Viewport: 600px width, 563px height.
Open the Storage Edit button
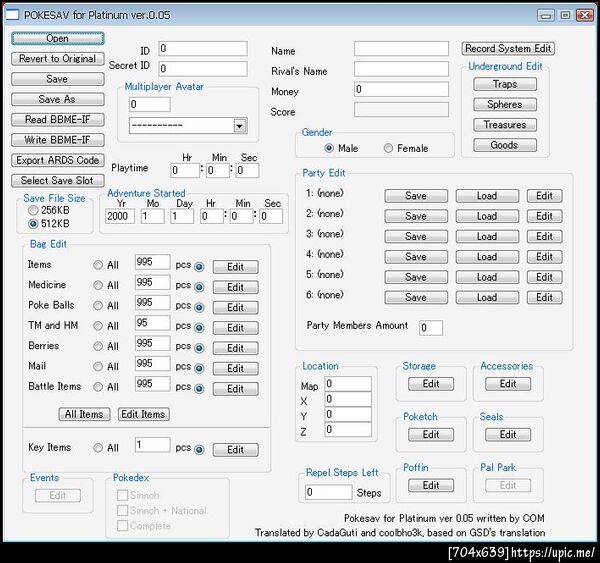coord(431,384)
